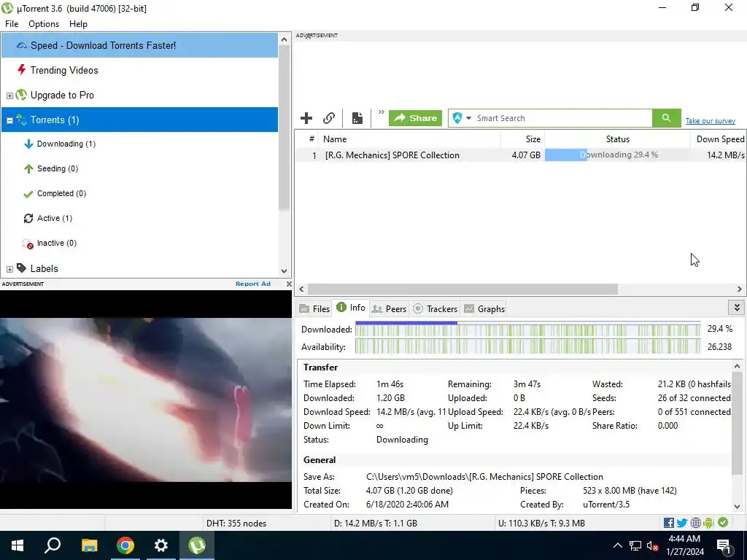Open the Take our survey link

click(x=711, y=121)
